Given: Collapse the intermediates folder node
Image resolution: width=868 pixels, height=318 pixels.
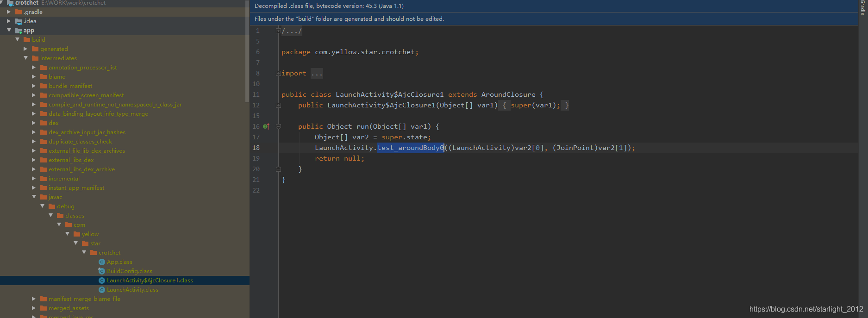Looking at the screenshot, I should coord(25,58).
